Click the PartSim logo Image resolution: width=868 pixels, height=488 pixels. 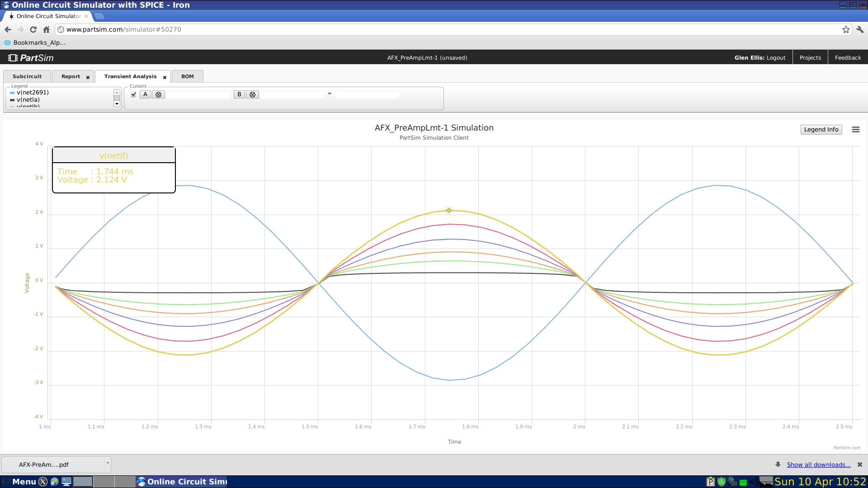pos(31,58)
